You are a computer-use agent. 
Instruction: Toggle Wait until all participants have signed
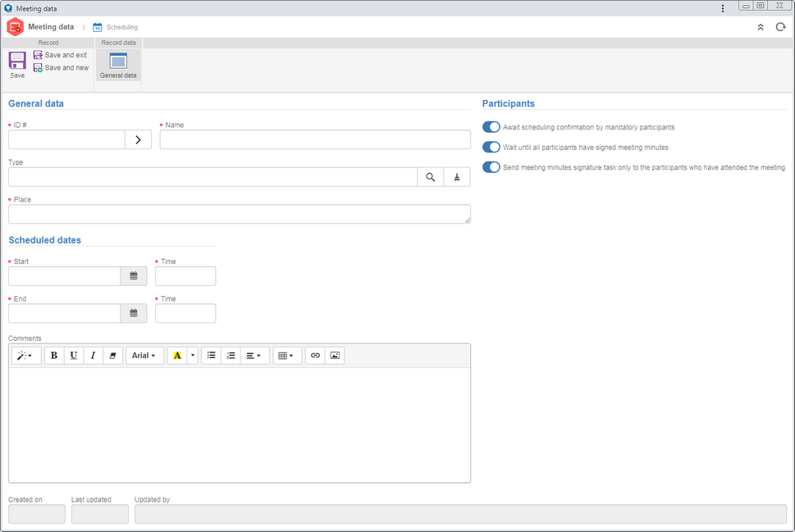tap(491, 147)
